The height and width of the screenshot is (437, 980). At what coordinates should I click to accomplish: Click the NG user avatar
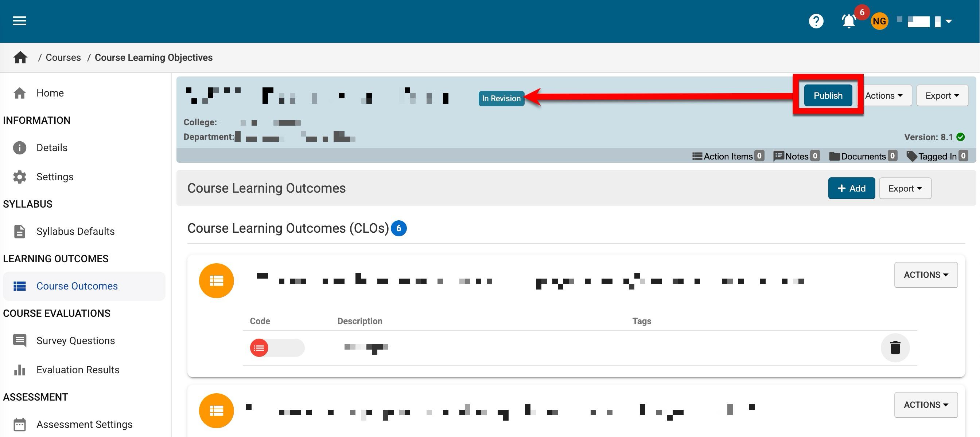[x=879, y=21]
